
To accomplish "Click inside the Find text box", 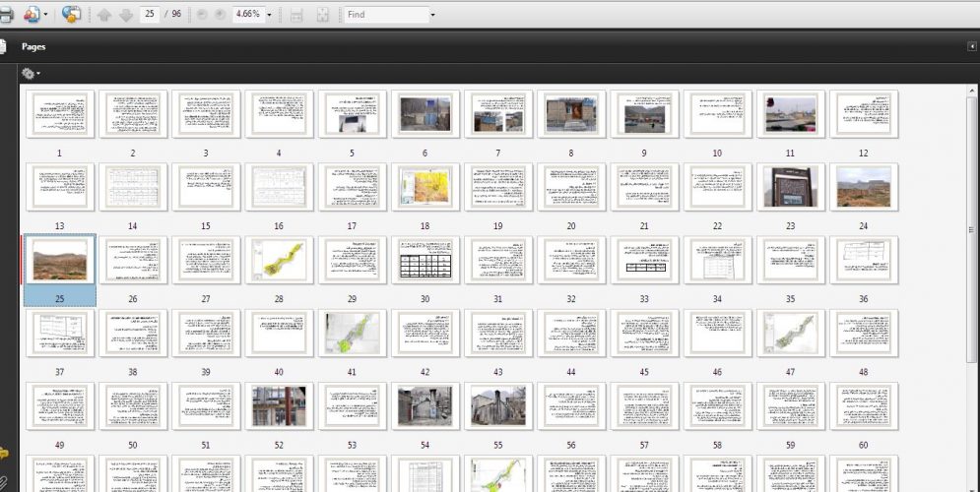I will pos(386,15).
